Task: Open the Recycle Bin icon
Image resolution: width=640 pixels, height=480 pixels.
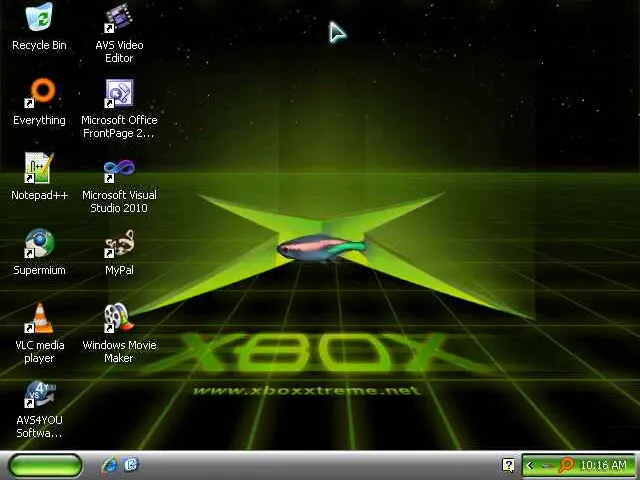Action: point(39,17)
